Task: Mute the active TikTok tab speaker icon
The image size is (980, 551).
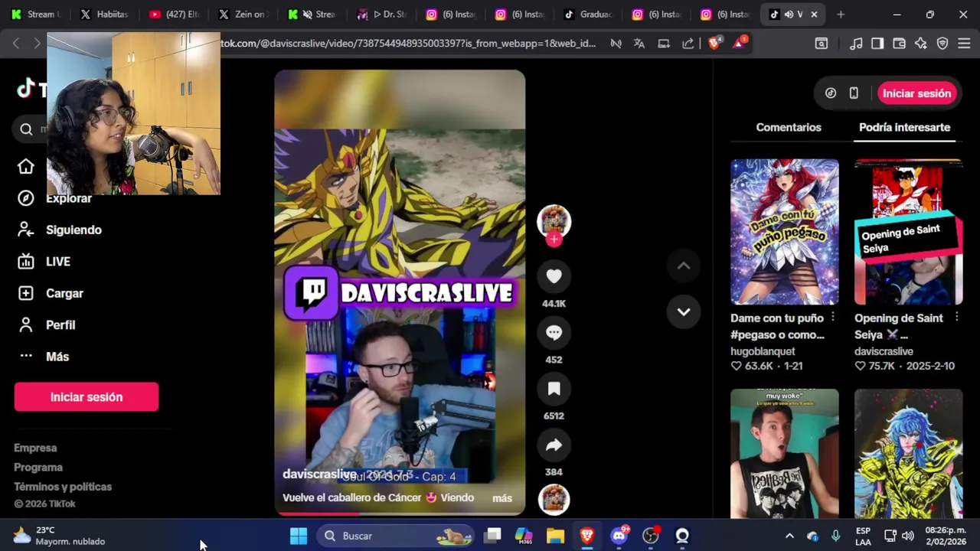Action: (789, 15)
